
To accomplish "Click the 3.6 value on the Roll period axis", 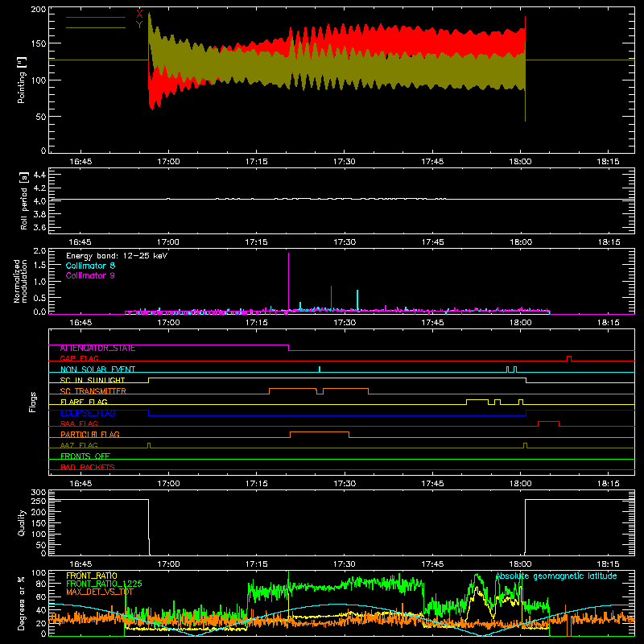I will point(39,227).
